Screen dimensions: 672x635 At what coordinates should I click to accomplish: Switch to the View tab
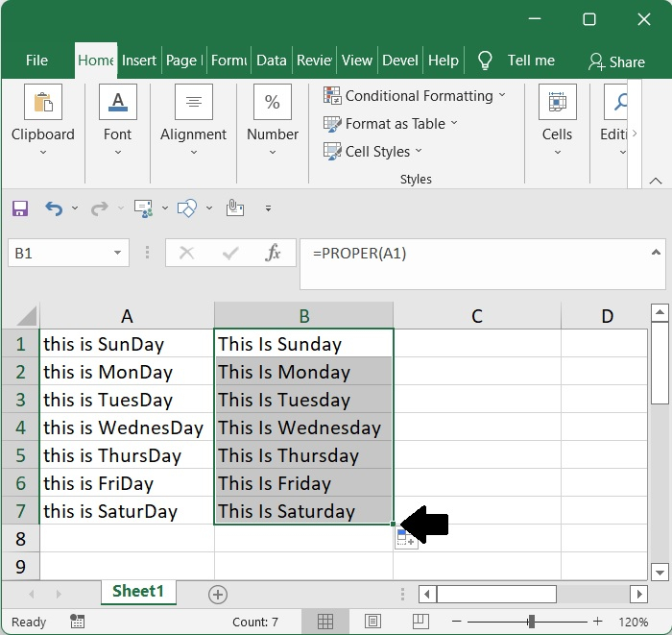point(356,61)
